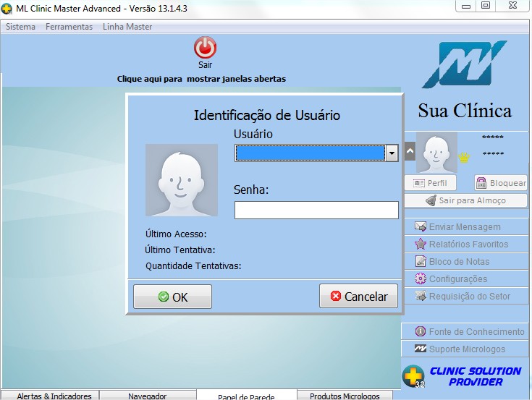Open Relatórios Favoritos star icon
The height and width of the screenshot is (400, 532).
pyautogui.click(x=420, y=244)
